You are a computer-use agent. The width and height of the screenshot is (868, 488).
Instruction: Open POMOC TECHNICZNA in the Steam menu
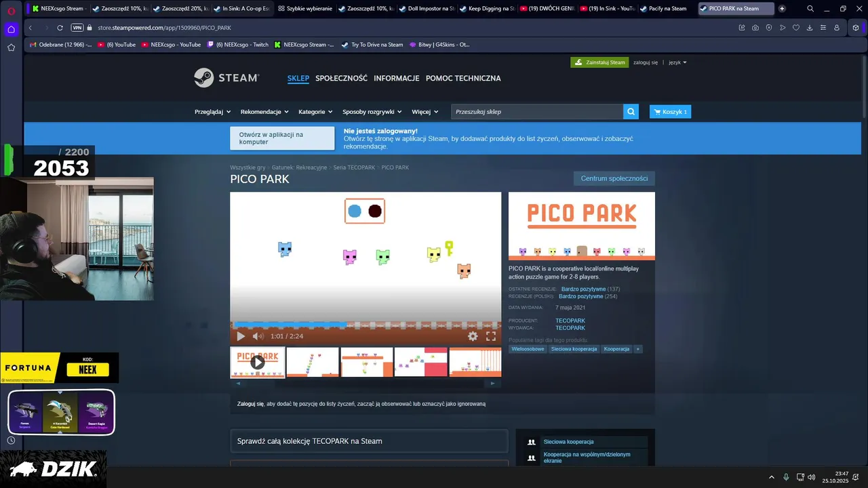pyautogui.click(x=463, y=78)
